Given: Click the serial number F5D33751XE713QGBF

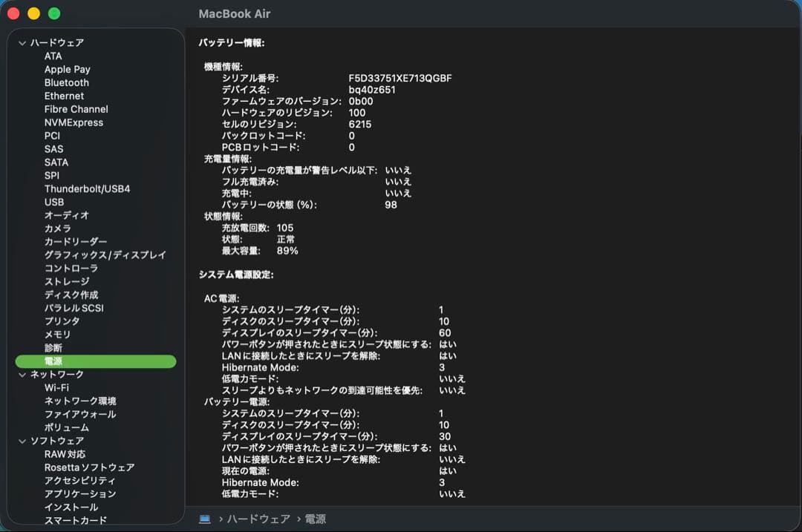Looking at the screenshot, I should [400, 78].
